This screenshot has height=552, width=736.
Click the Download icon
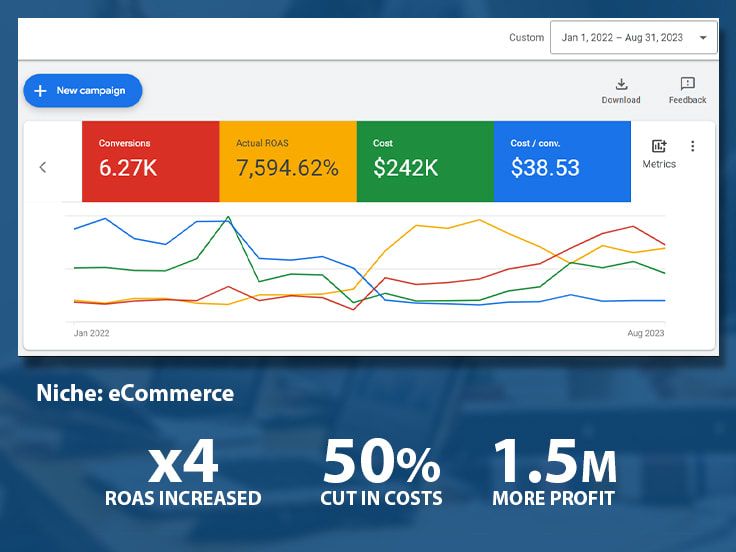[x=620, y=84]
